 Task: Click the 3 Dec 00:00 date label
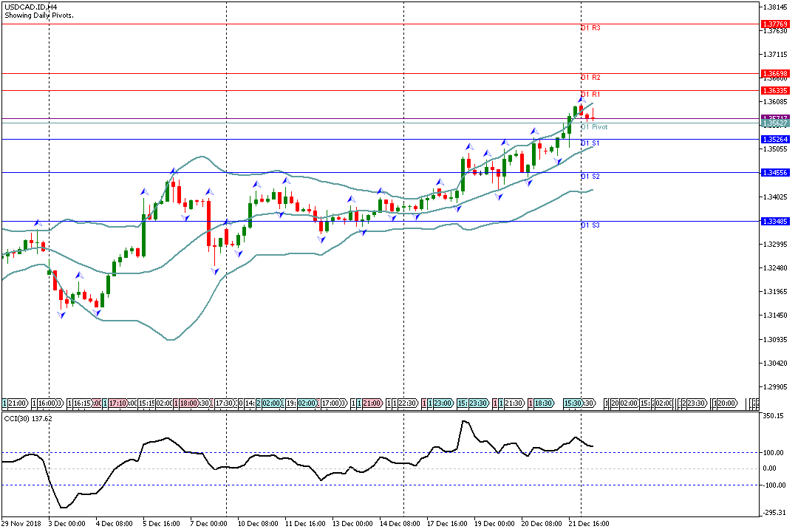[66, 523]
